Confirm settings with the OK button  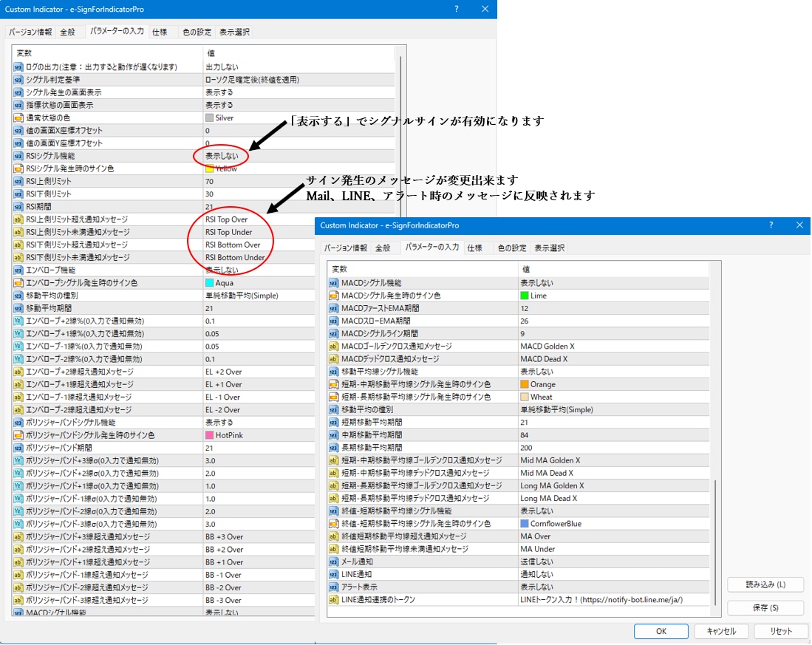(661, 631)
